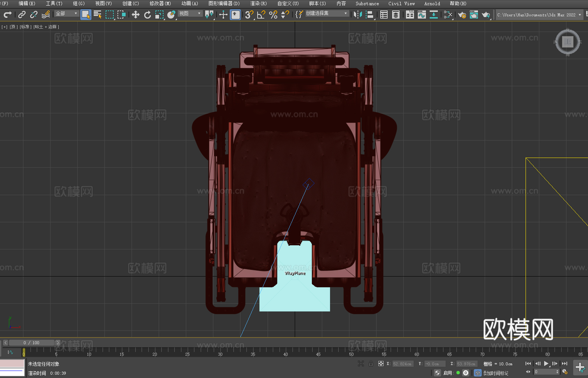Open the Curve Editor
This screenshot has height=378, width=588.
422,14
